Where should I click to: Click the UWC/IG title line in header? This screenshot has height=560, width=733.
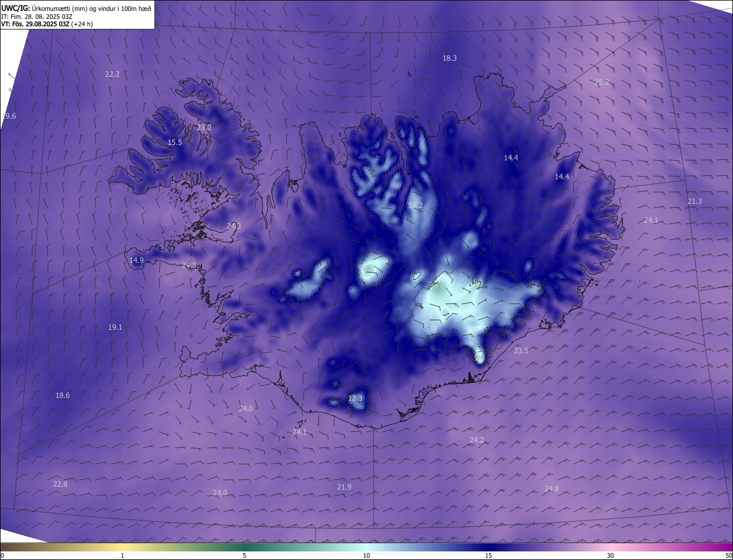coord(76,8)
